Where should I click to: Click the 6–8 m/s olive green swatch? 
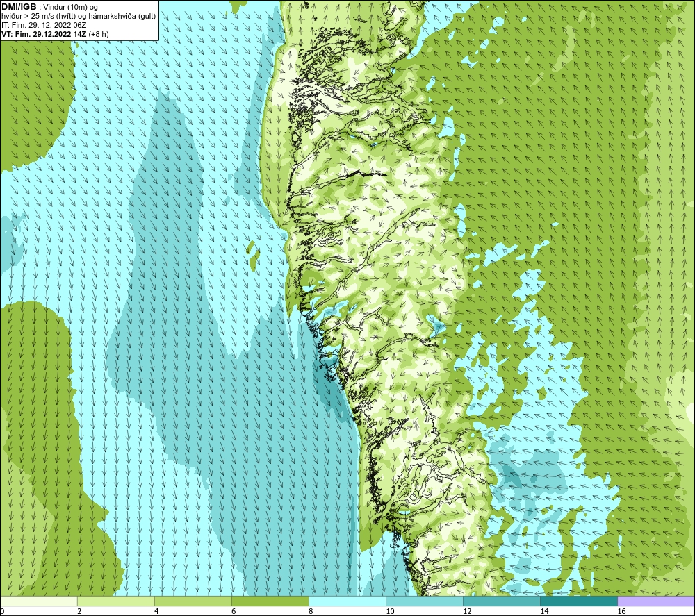click(x=270, y=601)
